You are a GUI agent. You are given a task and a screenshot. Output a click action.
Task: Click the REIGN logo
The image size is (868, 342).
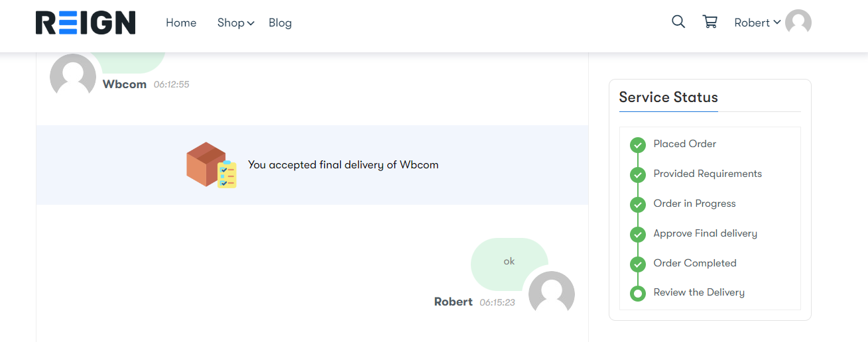pos(86,23)
